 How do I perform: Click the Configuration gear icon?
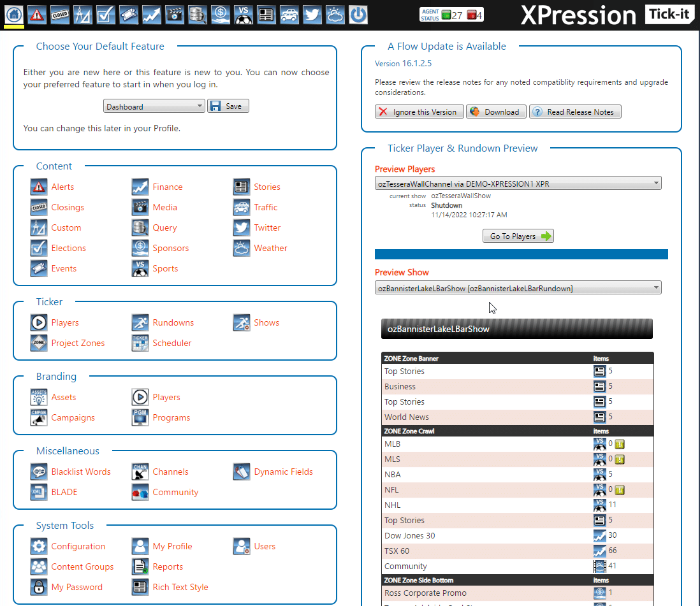39,546
